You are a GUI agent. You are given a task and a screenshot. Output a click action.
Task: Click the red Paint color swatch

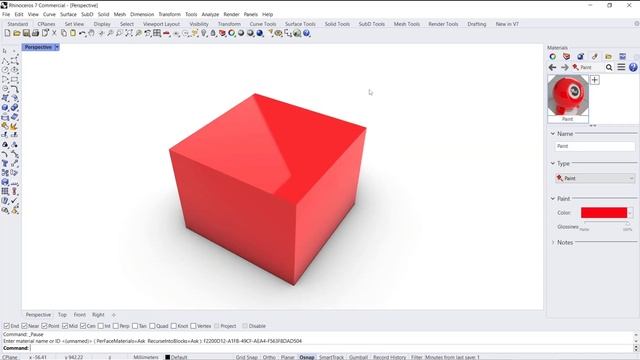click(x=604, y=213)
